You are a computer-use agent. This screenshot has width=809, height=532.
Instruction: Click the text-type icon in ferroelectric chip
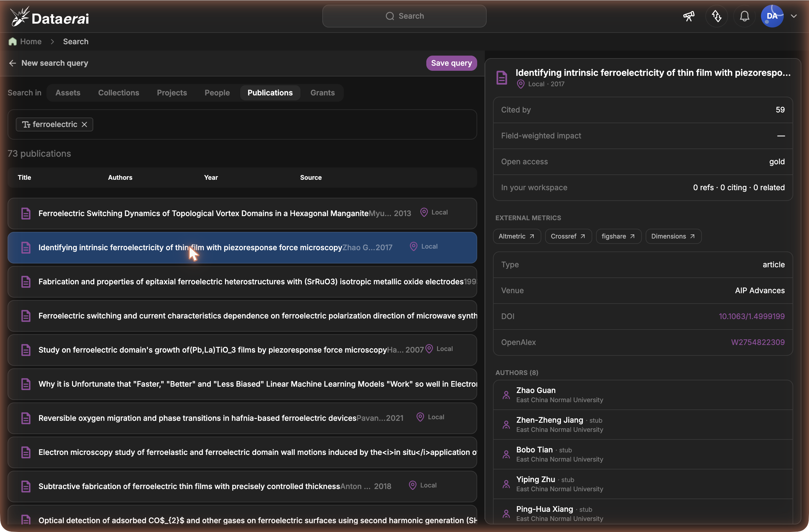(x=26, y=124)
